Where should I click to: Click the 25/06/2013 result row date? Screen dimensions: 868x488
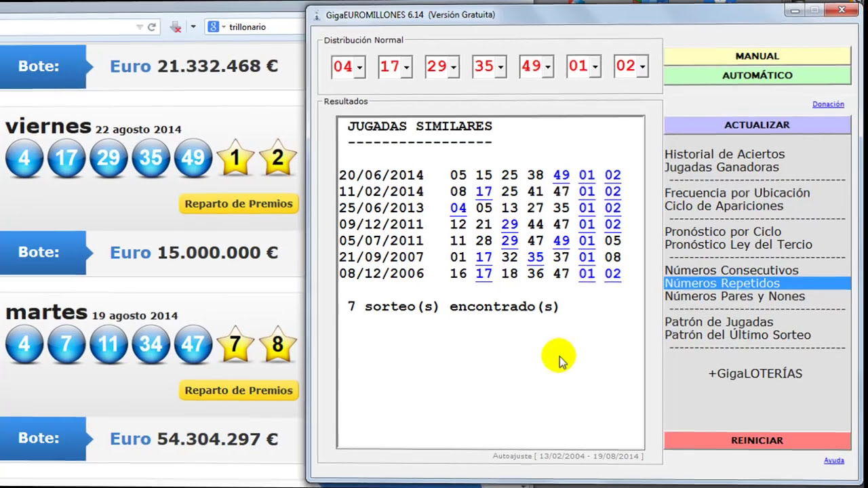[x=381, y=208]
